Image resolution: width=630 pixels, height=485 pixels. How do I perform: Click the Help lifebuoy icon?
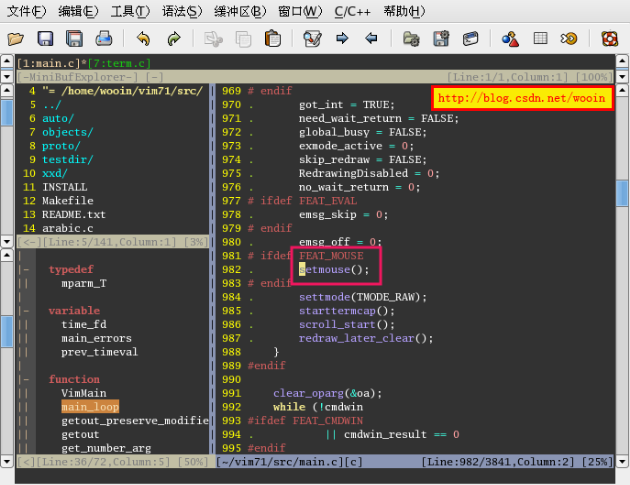pos(609,39)
